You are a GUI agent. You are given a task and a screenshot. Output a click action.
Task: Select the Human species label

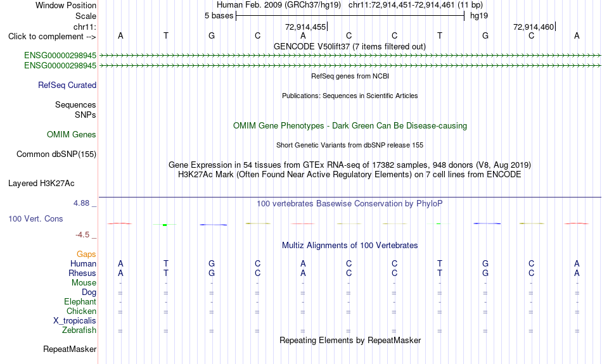83,263
